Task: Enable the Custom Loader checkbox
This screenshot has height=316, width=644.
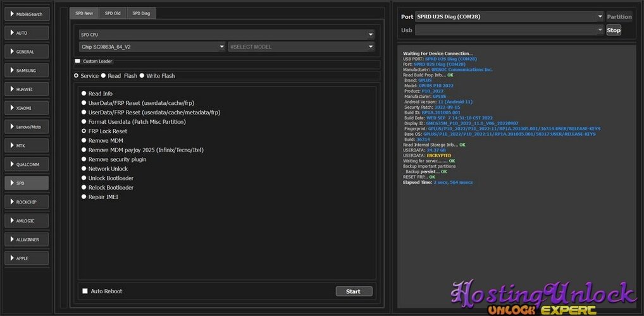Action: tap(78, 61)
